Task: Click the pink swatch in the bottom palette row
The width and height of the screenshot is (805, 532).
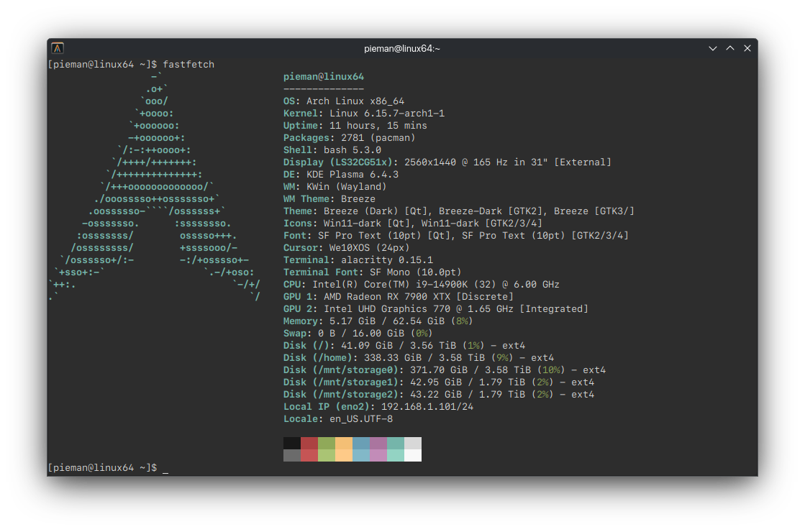Action: coord(378,456)
